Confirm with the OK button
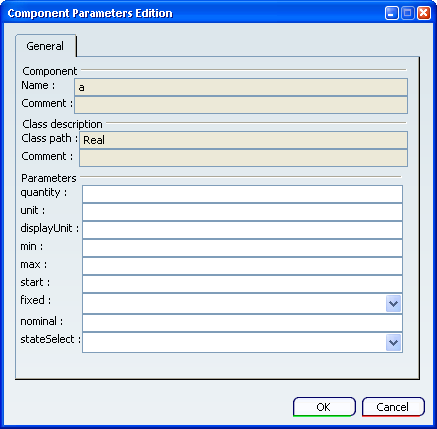Viewport: 437px width, 429px height. [324, 407]
